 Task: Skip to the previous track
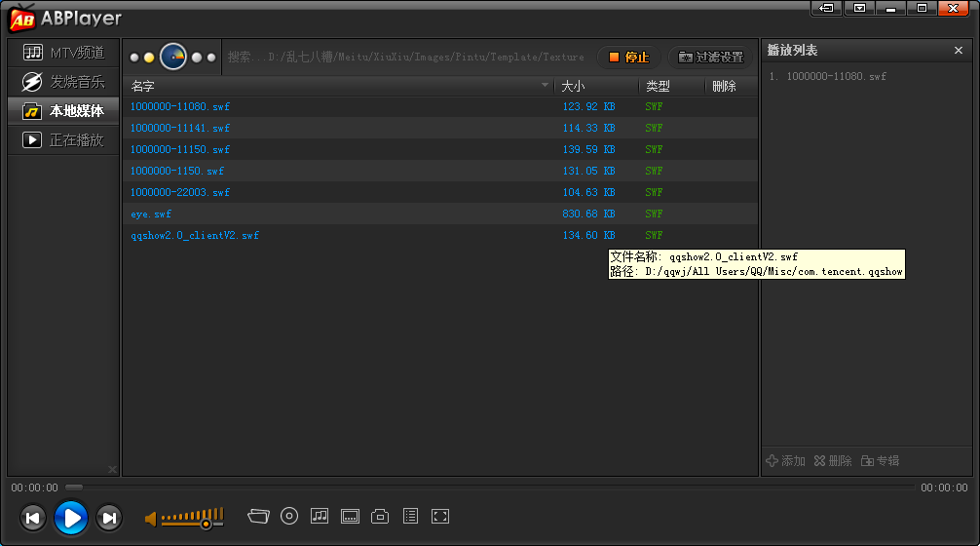click(32, 518)
